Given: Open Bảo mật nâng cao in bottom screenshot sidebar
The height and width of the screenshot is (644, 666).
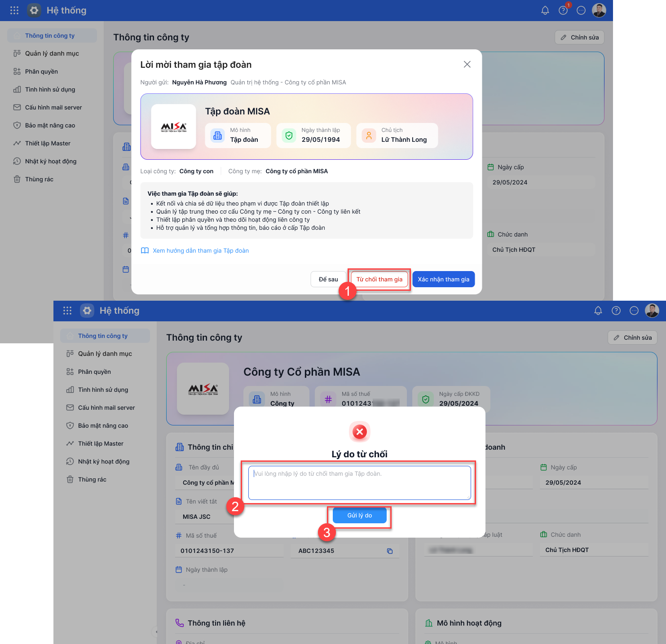Looking at the screenshot, I should [x=105, y=425].
